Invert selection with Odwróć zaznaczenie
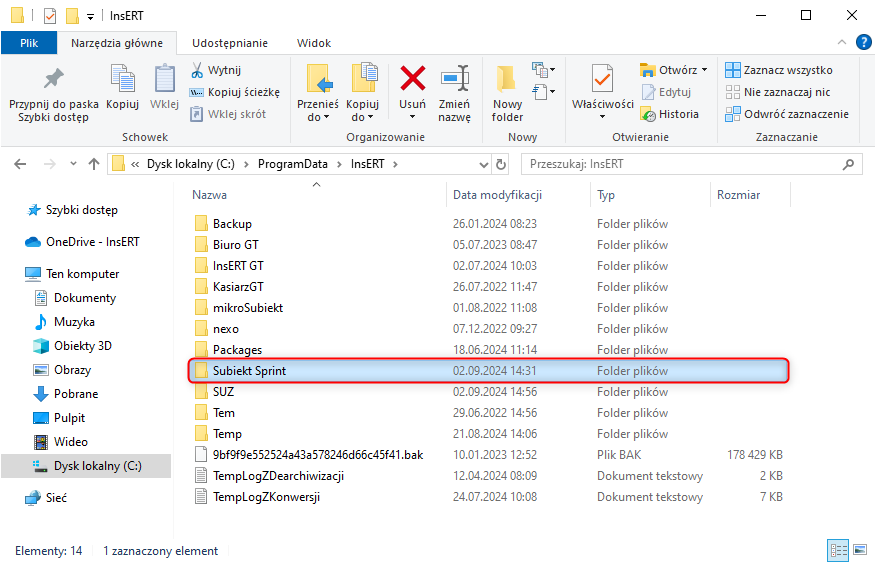The image size is (876, 563). [x=787, y=114]
